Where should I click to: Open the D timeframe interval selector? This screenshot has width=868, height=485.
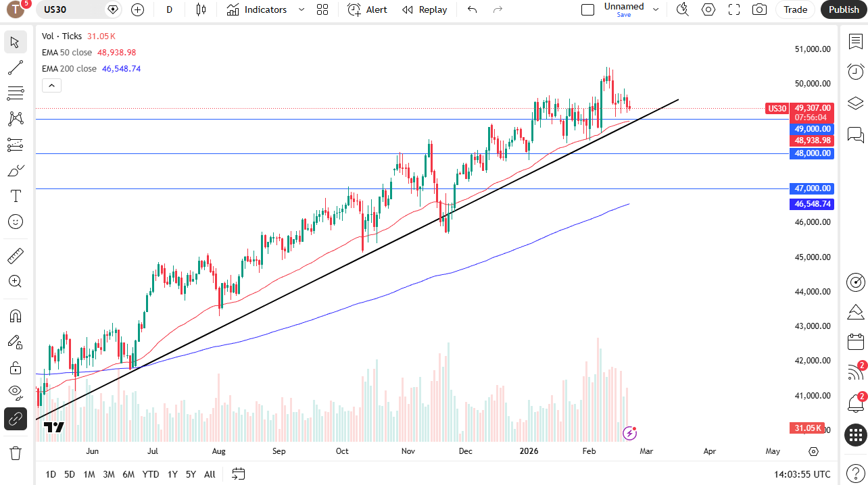pos(169,9)
